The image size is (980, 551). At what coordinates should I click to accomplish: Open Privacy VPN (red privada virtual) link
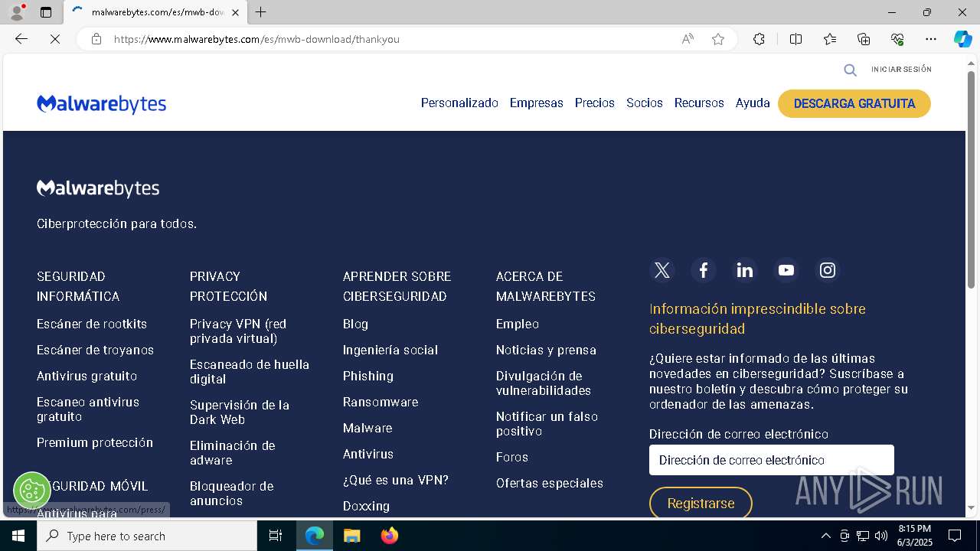coord(238,331)
